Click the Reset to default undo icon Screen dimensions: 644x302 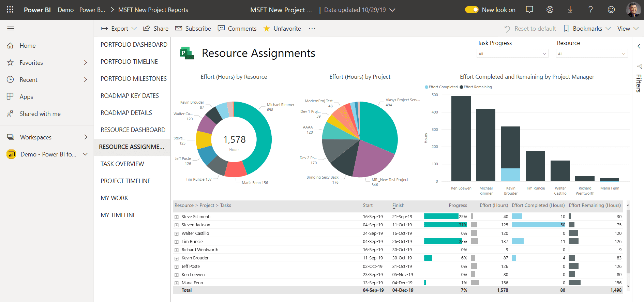click(x=507, y=29)
